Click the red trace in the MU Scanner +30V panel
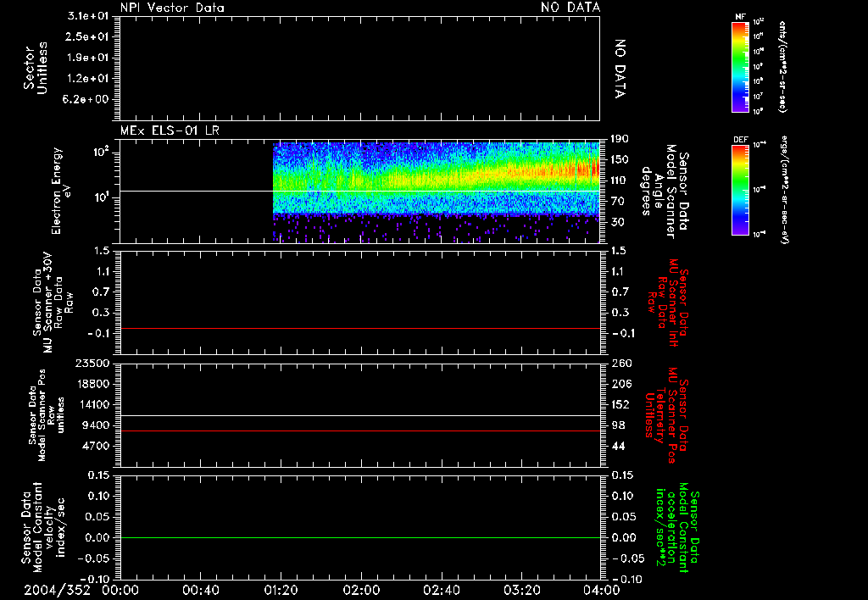The image size is (868, 600). [359, 329]
